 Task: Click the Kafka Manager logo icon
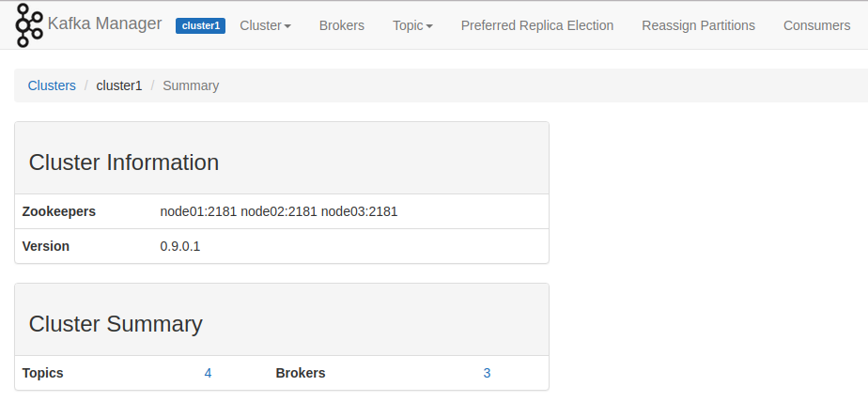[x=29, y=25]
